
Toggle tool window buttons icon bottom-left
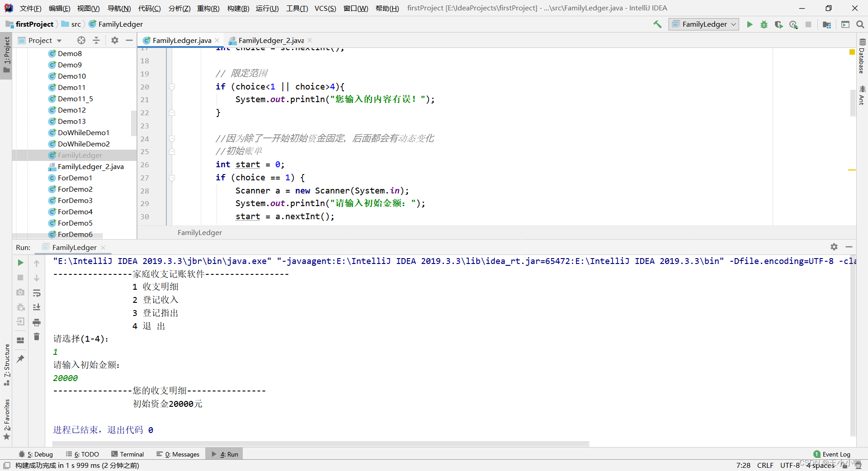click(x=7, y=465)
